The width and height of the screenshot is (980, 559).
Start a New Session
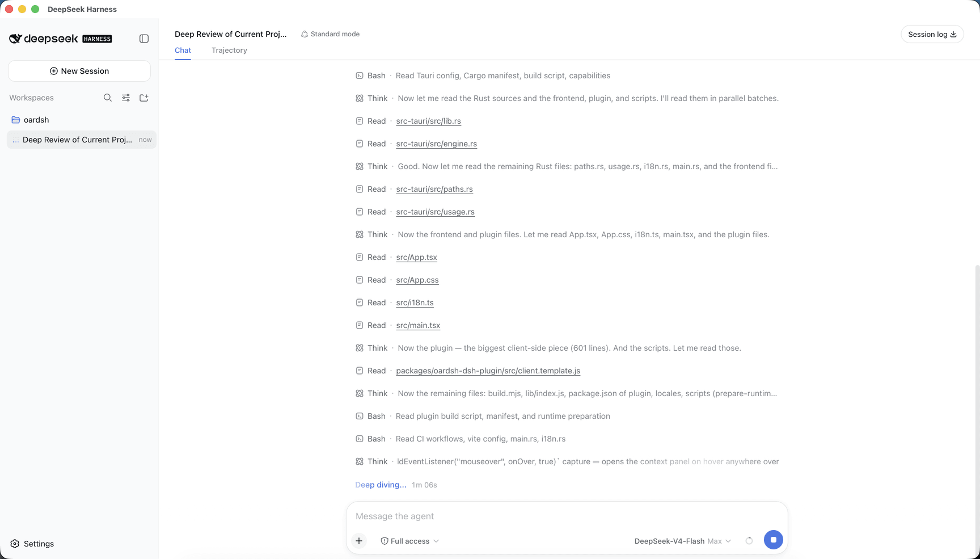pyautogui.click(x=79, y=71)
